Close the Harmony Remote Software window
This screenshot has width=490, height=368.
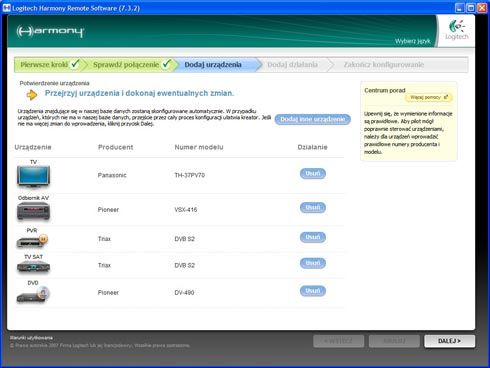(x=482, y=8)
